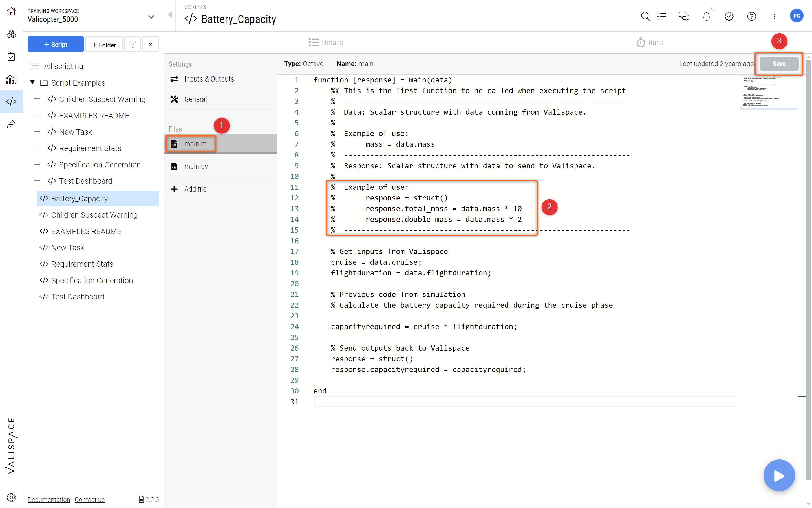Open the double-chevron expand options dropdown
This screenshot has width=812, height=508.
[x=150, y=44]
